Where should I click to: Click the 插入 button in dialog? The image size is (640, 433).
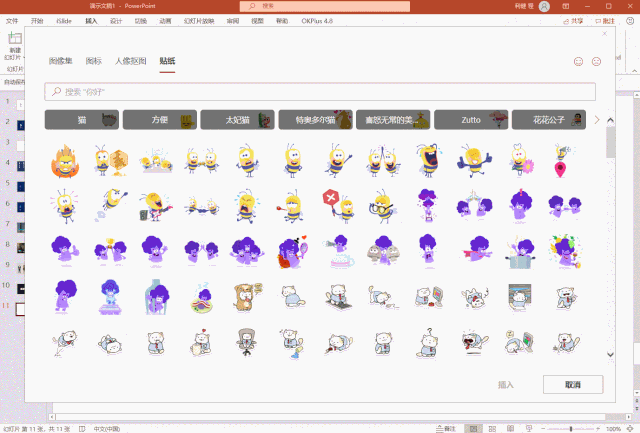click(506, 384)
